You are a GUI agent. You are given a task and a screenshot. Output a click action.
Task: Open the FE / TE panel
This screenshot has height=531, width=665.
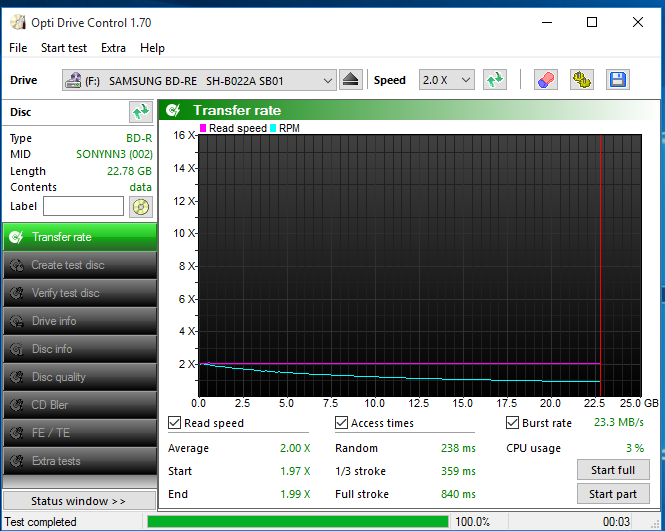point(80,433)
